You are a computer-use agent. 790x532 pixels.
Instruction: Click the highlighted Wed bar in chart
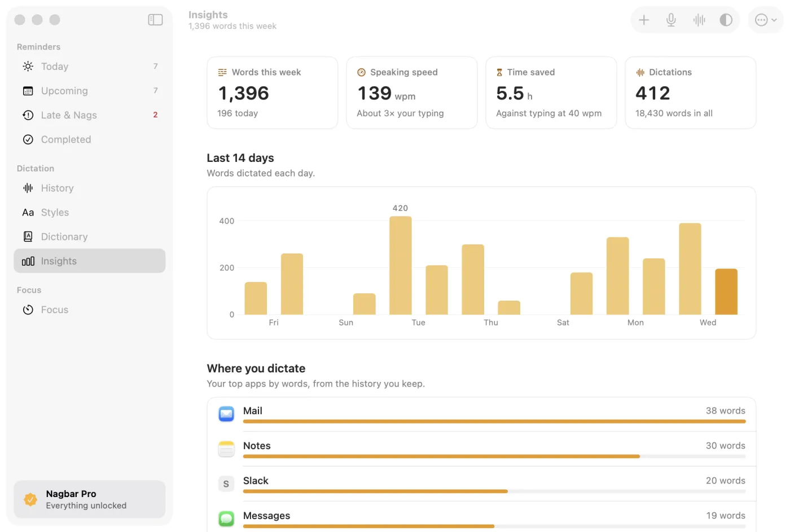click(x=726, y=292)
